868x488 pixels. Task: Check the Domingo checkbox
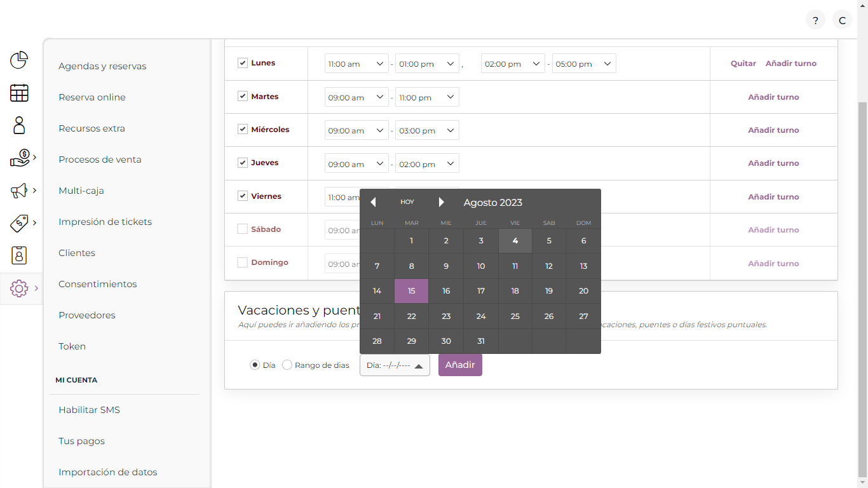[242, 262]
